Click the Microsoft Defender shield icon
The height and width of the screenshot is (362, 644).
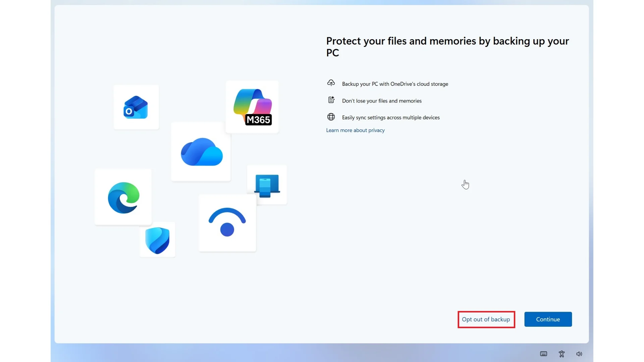point(157,240)
